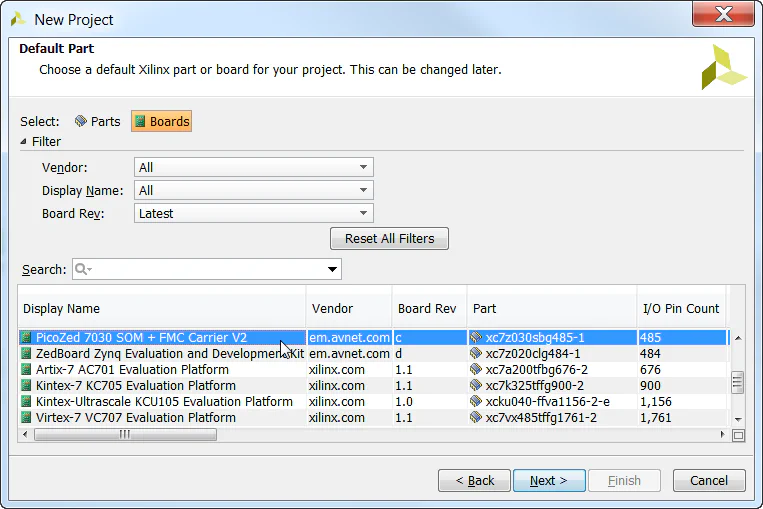Click the table corner maximize icon

point(738,435)
